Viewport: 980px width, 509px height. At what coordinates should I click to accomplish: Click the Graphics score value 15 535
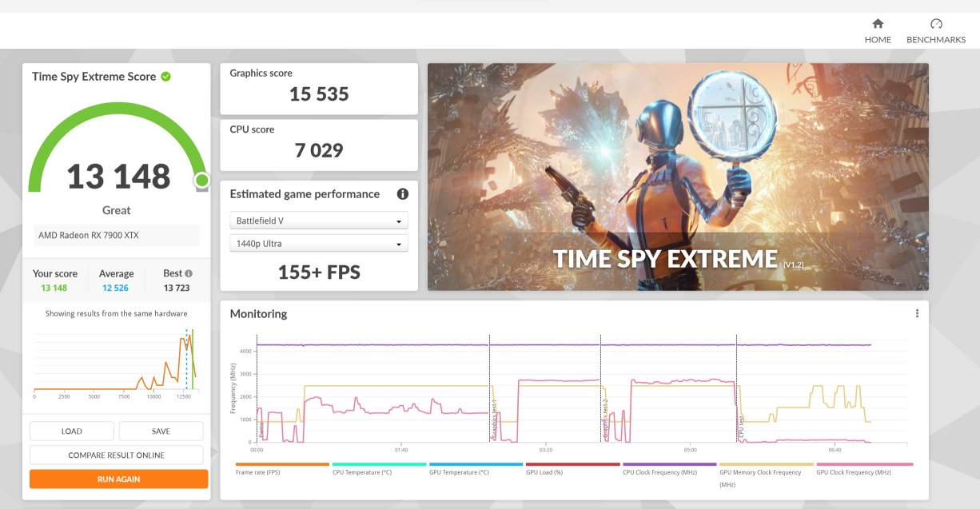(319, 94)
